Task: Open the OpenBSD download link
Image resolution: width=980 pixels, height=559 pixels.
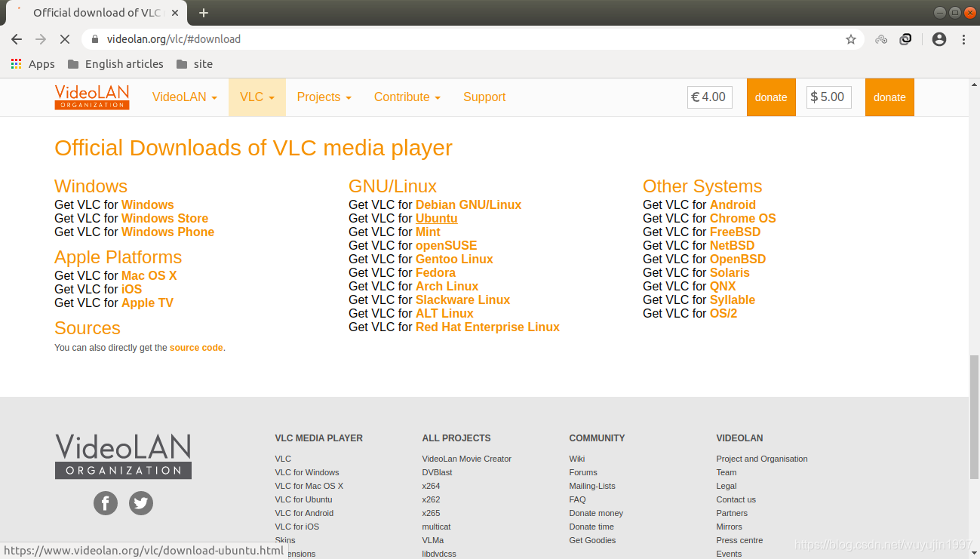Action: [738, 260]
